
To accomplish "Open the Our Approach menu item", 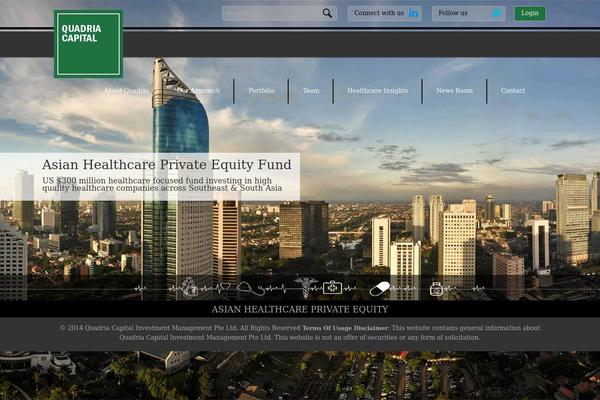I will (x=198, y=91).
